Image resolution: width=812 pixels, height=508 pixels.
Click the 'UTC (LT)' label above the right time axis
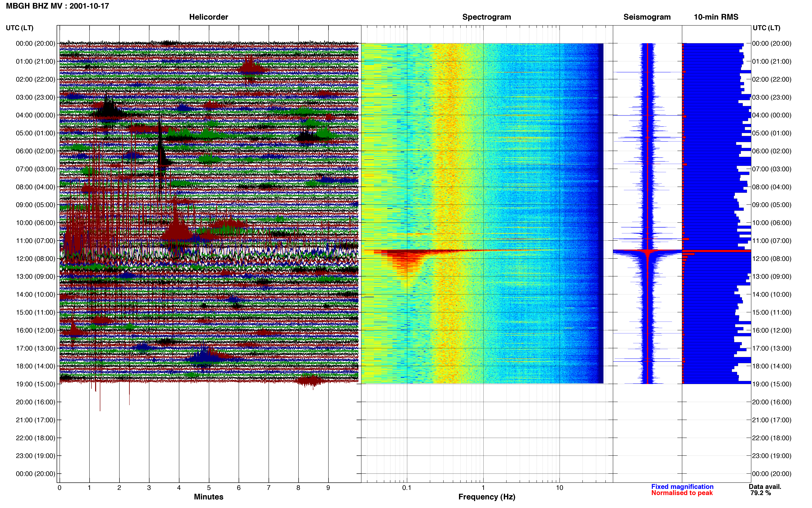coord(766,28)
